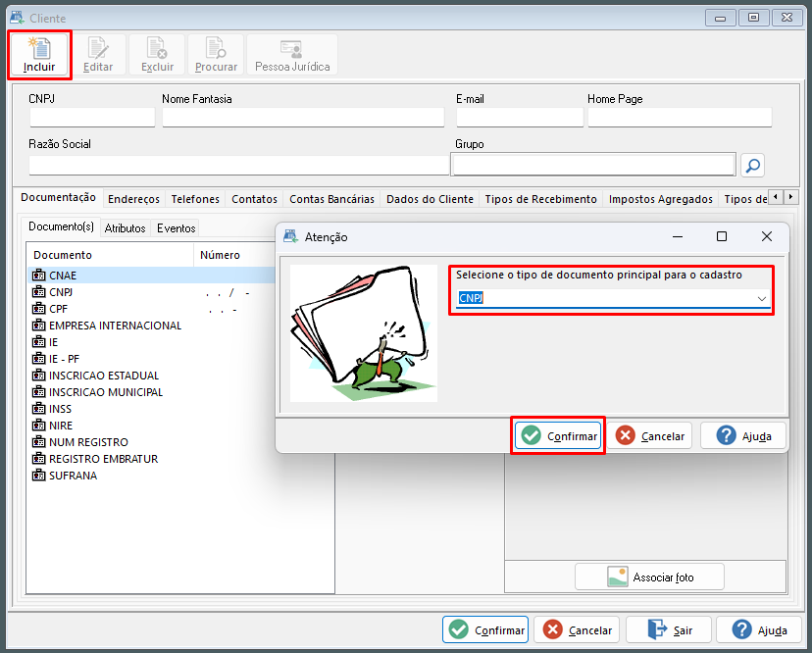Select the Eventos sub-tab
This screenshot has height=653, width=812.
(x=177, y=228)
